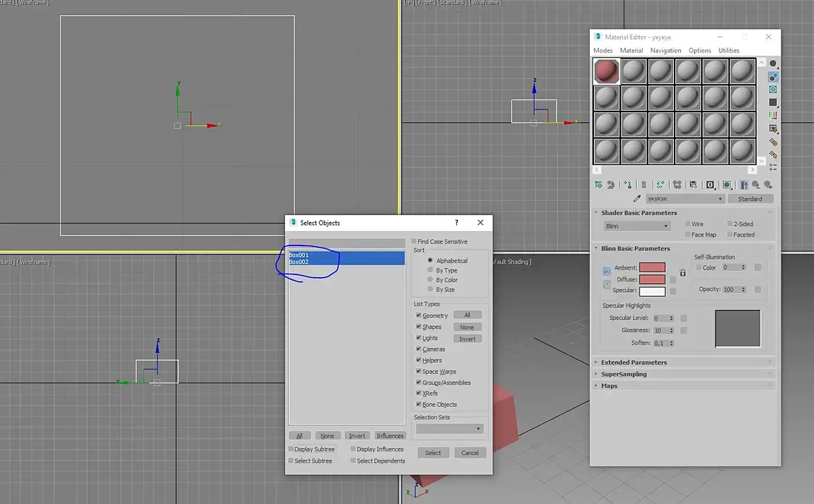
Task: Click the Make Material Copy icon
Action: point(660,185)
